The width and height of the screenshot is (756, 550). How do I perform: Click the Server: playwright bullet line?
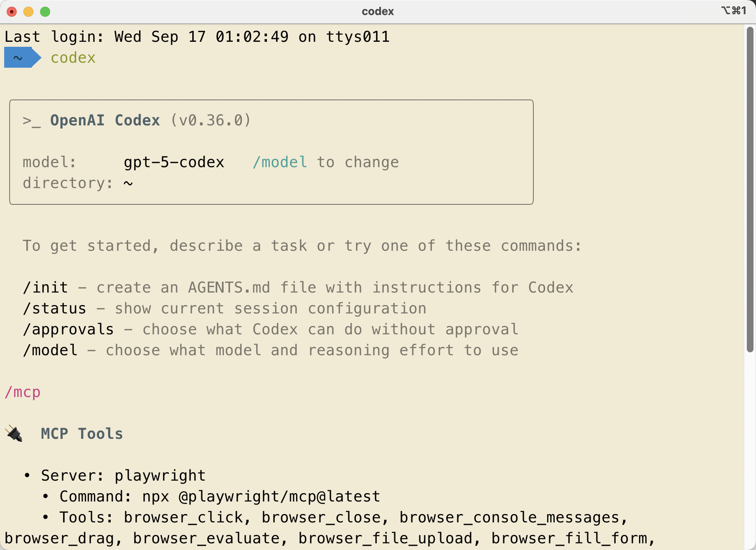click(123, 476)
